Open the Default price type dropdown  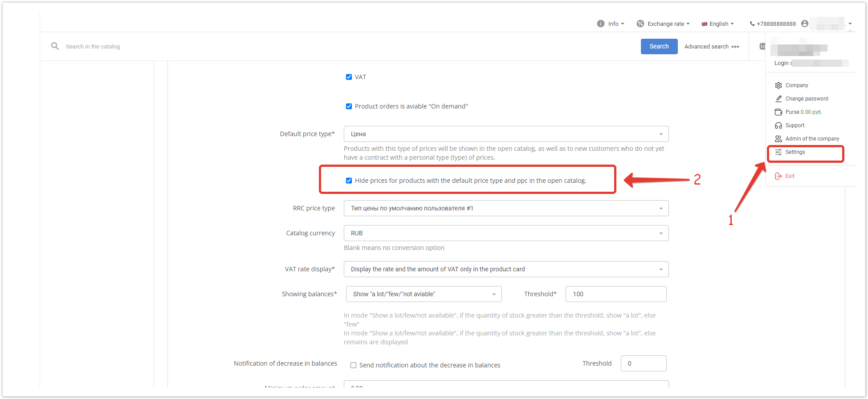(x=506, y=134)
